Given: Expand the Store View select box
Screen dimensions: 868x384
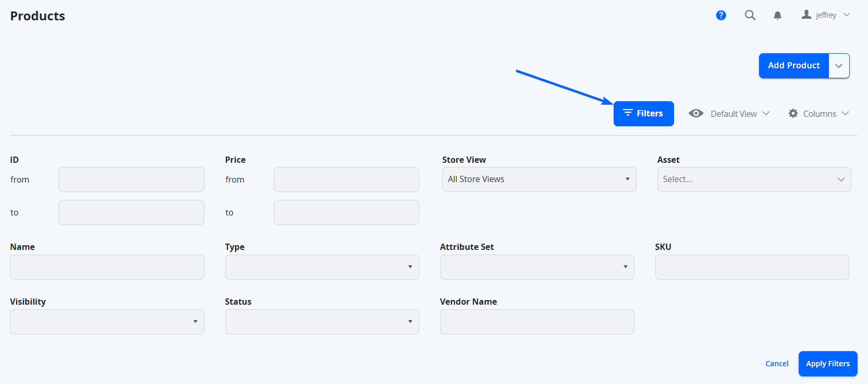Looking at the screenshot, I should point(539,179).
